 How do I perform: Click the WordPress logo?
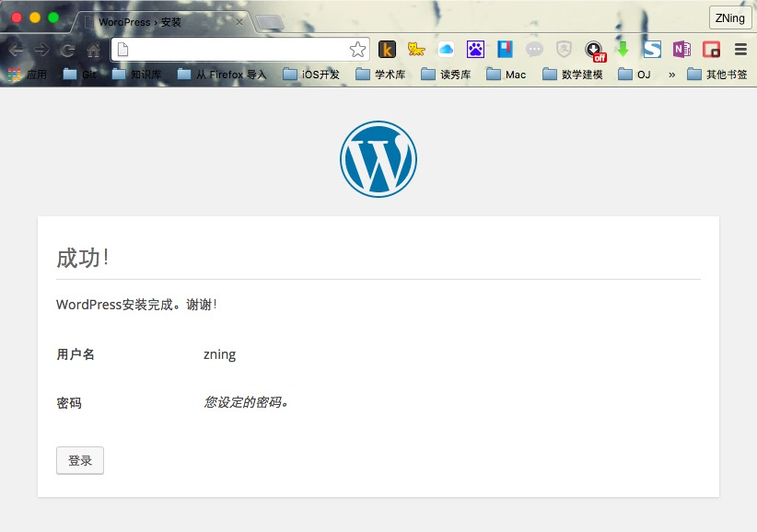[378, 159]
